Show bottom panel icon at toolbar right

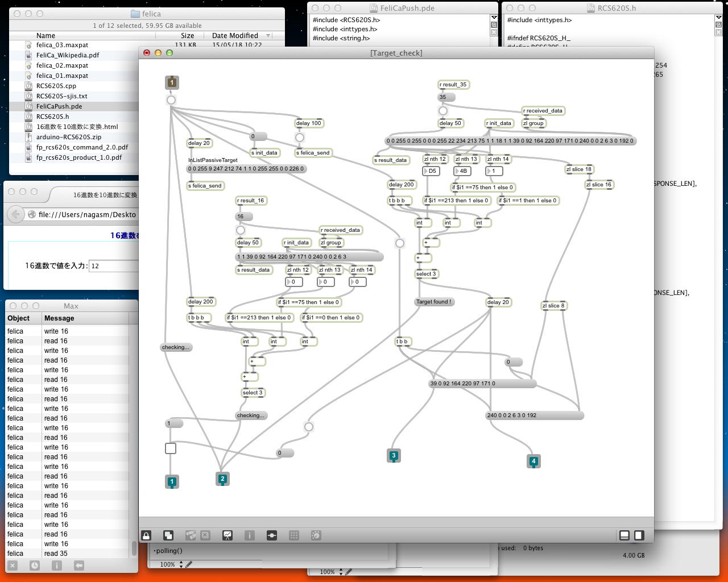(624, 535)
